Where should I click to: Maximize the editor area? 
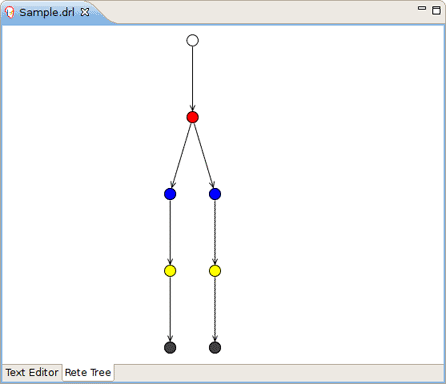point(436,10)
